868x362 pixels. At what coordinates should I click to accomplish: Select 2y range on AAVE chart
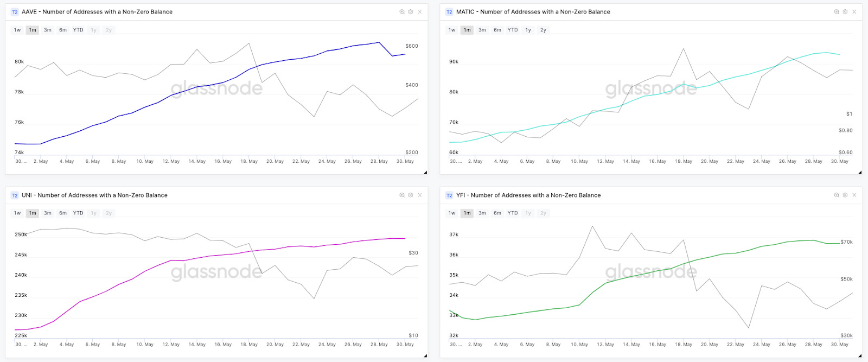click(108, 30)
